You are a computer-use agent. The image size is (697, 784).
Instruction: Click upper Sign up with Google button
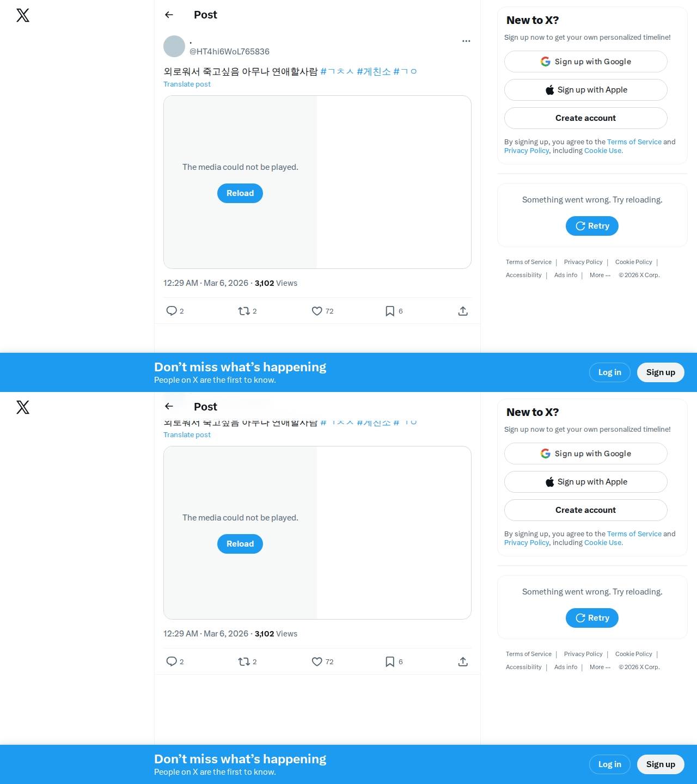coord(586,62)
